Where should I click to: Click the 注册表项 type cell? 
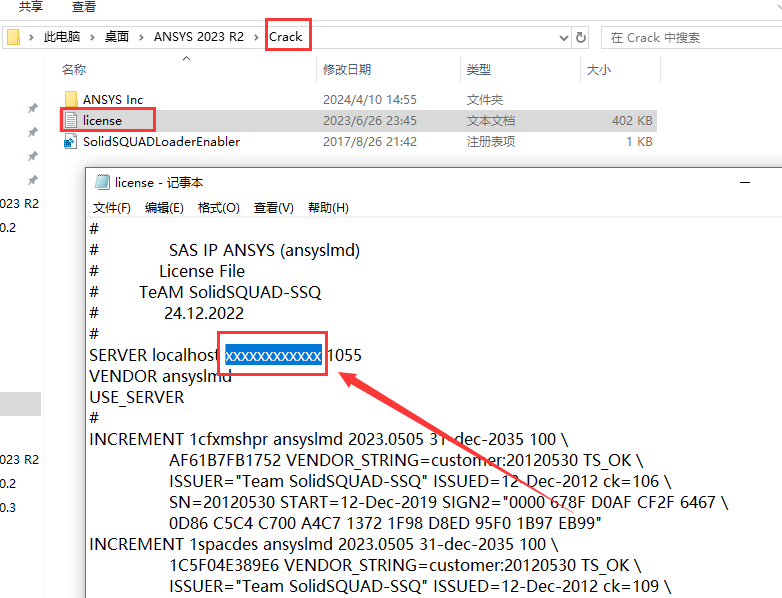click(491, 142)
